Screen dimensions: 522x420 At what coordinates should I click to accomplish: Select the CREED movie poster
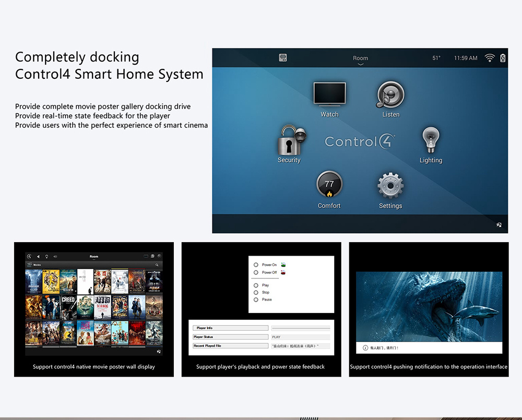[x=68, y=307]
